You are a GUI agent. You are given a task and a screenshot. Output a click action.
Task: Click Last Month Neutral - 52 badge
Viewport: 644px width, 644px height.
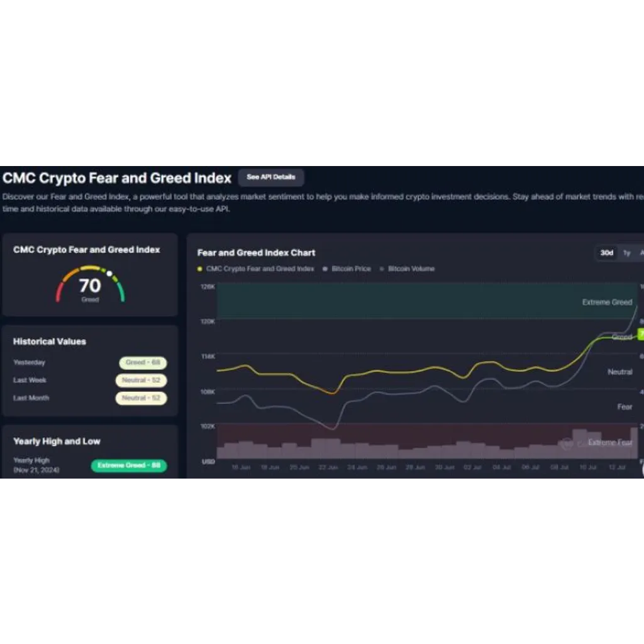point(141,398)
